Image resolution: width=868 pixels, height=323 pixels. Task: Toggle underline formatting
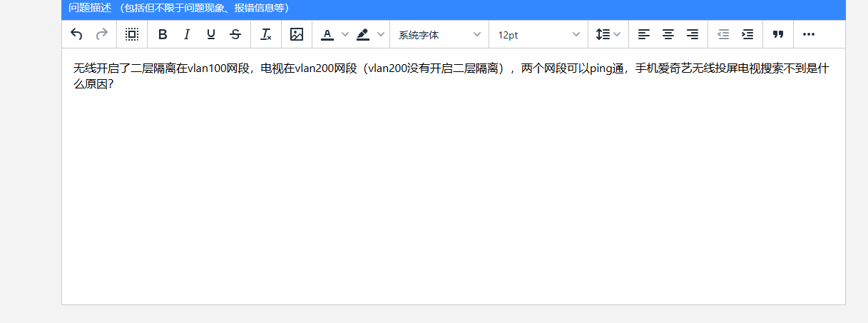[x=211, y=34]
